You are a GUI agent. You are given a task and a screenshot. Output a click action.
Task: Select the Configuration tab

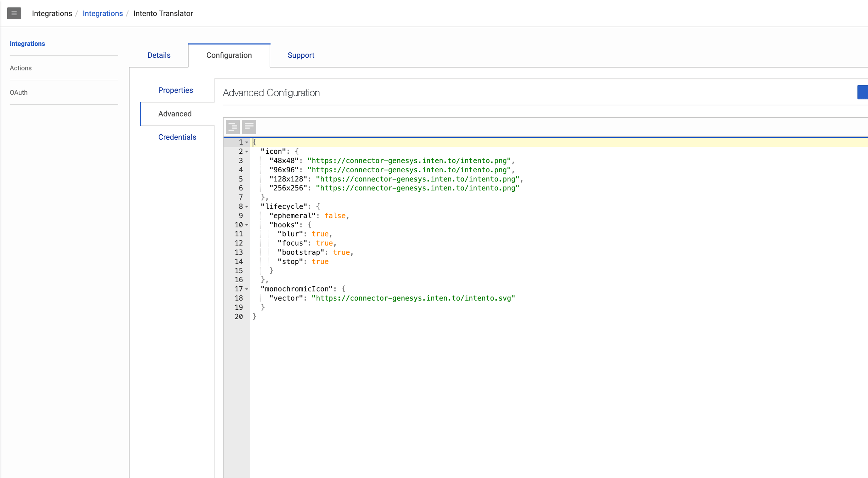[229, 55]
